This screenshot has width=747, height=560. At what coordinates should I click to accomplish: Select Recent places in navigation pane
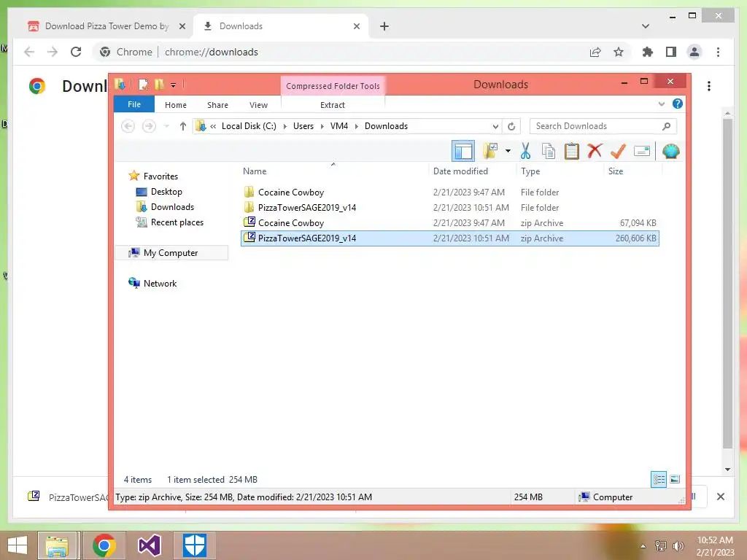[177, 222]
